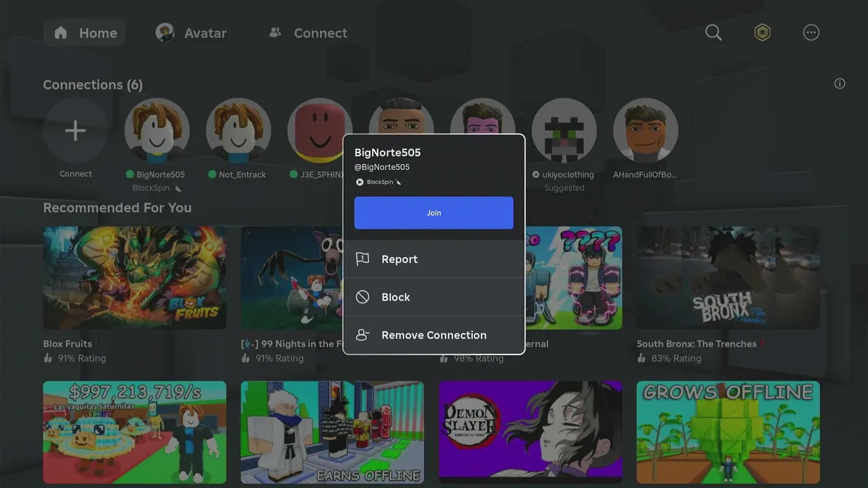The width and height of the screenshot is (868, 488).
Task: Switch to the Avatar tab
Action: pyautogui.click(x=191, y=33)
